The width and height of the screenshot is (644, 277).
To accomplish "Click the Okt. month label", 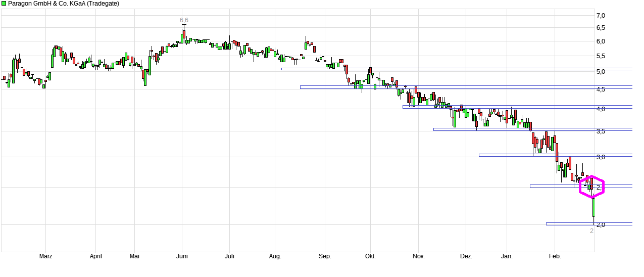I will [x=370, y=256].
